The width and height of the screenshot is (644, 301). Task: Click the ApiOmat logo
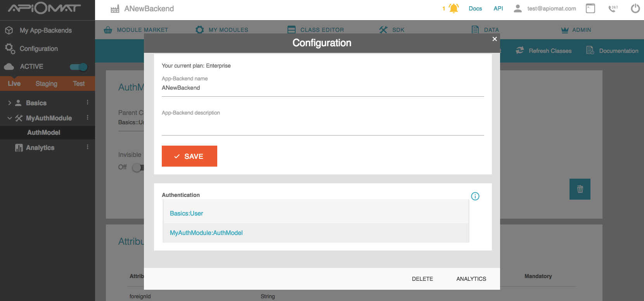[x=44, y=8]
